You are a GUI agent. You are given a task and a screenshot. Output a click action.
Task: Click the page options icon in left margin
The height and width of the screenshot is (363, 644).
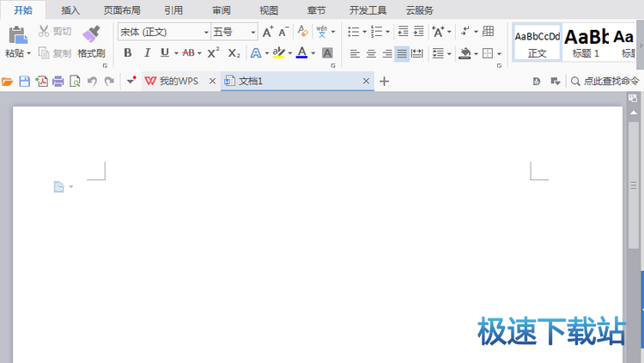coord(58,187)
